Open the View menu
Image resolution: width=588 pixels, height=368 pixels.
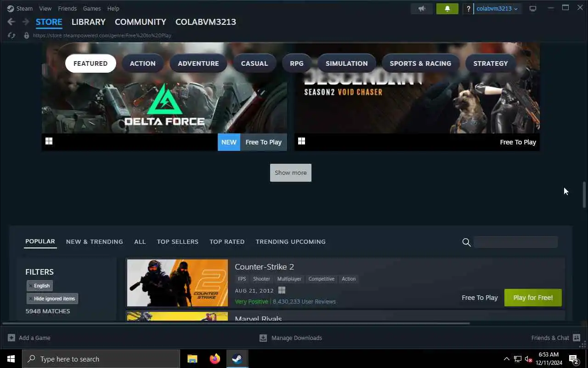(45, 8)
